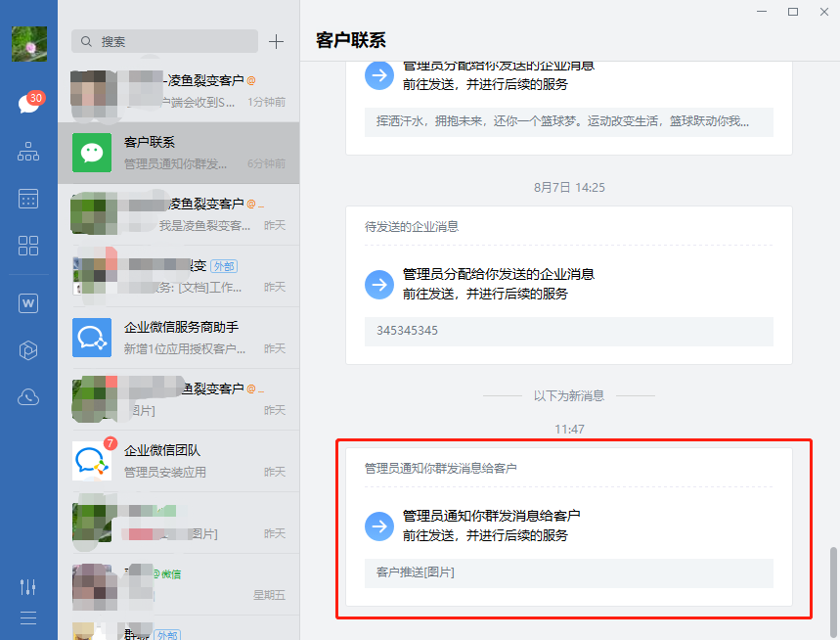
Task: Open the 企业微信服务商助手 chat
Action: pos(178,338)
